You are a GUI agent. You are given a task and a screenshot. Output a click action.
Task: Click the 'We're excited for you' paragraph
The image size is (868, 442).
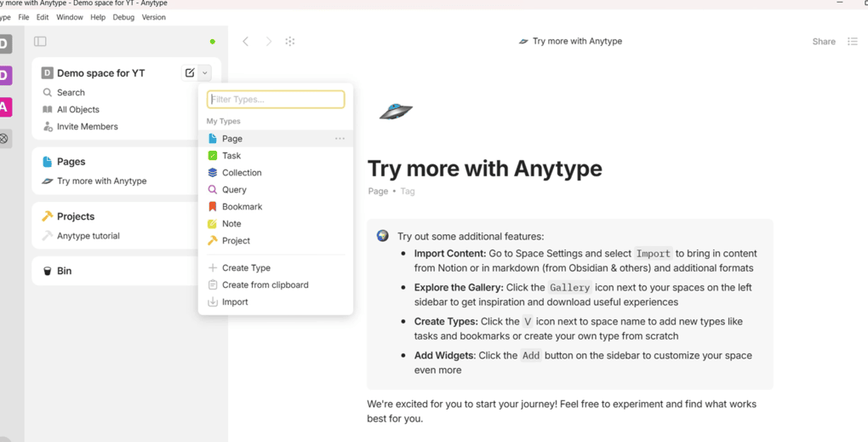tap(562, 411)
